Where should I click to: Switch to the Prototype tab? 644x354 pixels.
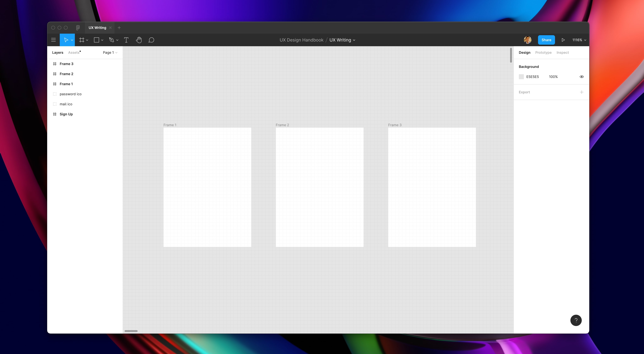[x=543, y=53]
